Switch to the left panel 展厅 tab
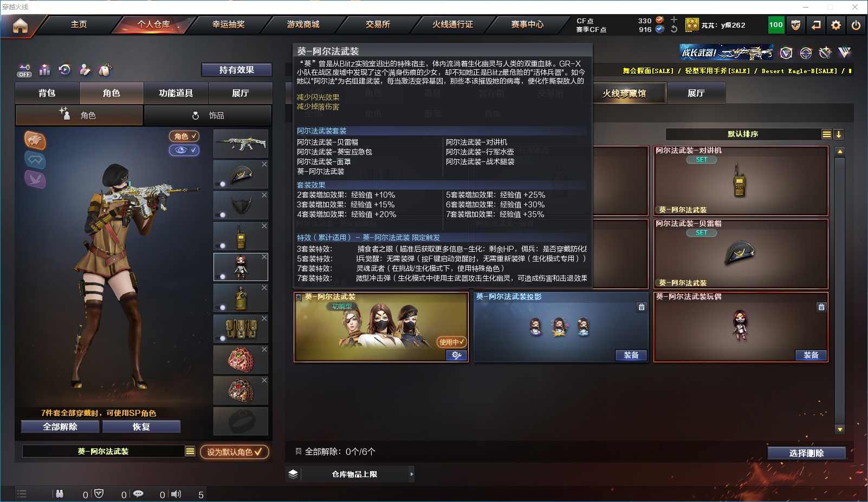This screenshot has width=868, height=502. [240, 93]
